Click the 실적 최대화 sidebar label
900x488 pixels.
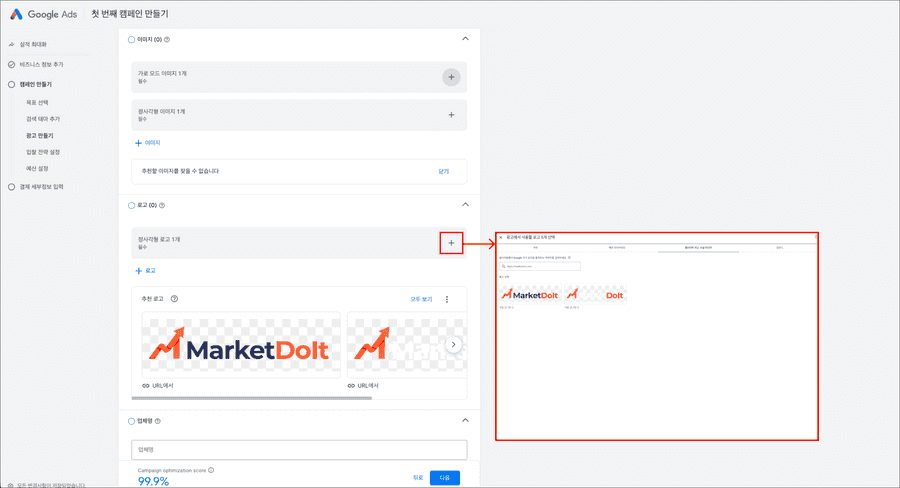33,44
